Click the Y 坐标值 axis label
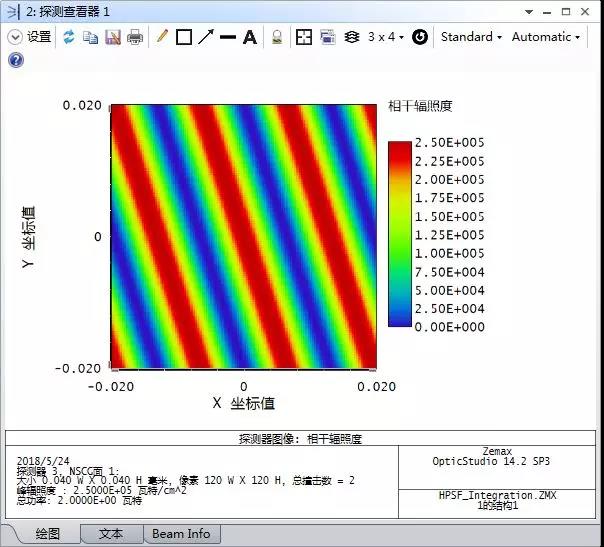 click(29, 237)
